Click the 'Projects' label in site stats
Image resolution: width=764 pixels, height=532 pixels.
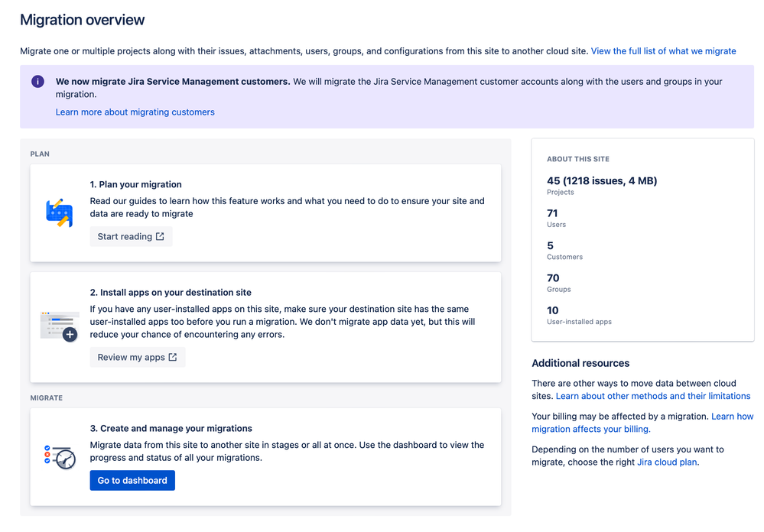561,192
